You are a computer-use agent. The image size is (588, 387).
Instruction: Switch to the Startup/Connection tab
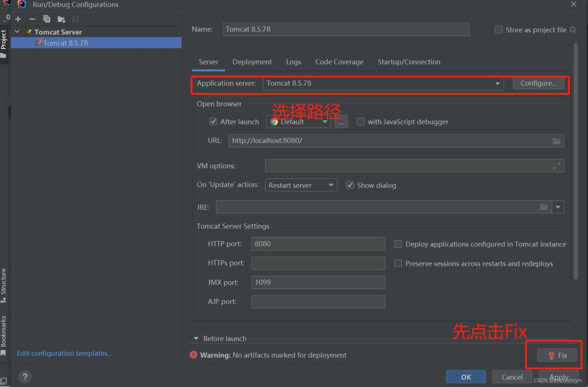click(x=409, y=62)
